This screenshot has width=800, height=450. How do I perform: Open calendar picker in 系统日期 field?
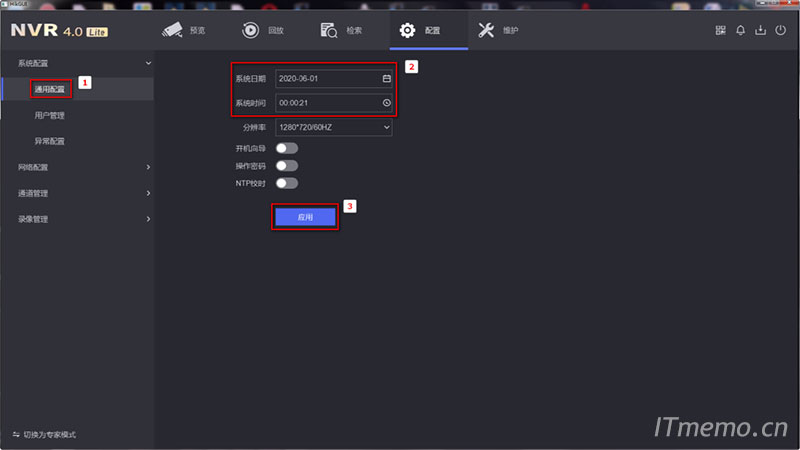point(386,78)
